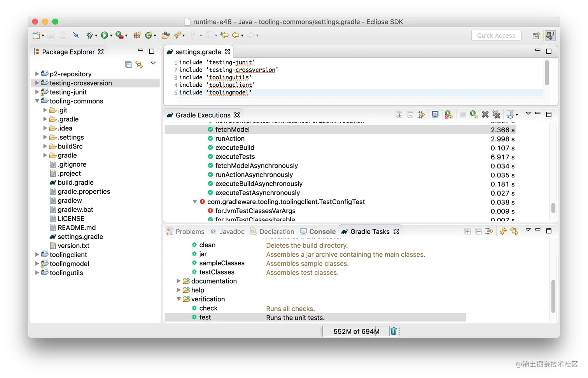Expand the p2-repository project
Viewport: 588px width, 378px height.
(37, 73)
